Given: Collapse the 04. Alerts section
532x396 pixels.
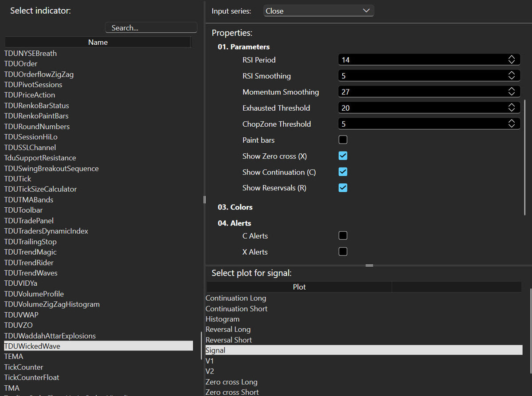Looking at the screenshot, I should (234, 223).
